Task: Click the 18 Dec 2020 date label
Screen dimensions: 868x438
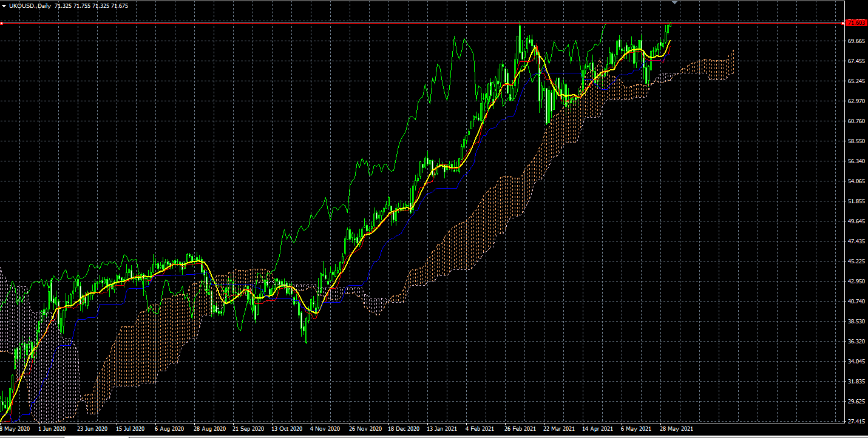Action: (404, 429)
